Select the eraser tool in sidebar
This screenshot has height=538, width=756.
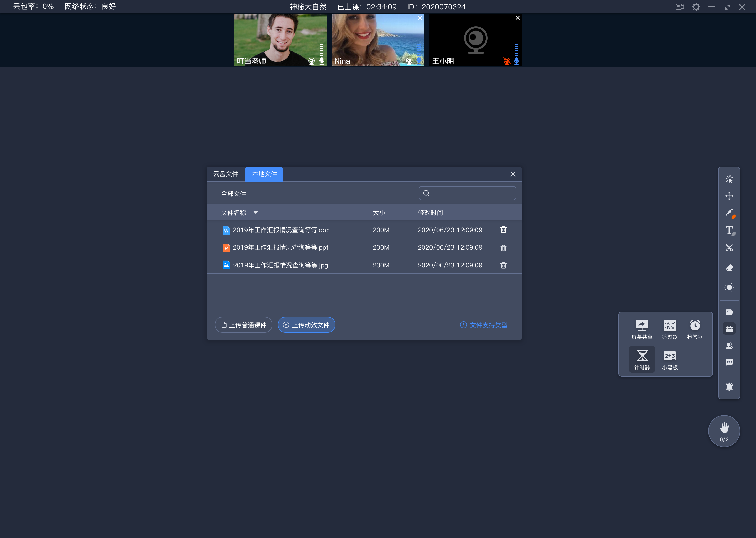coord(730,267)
